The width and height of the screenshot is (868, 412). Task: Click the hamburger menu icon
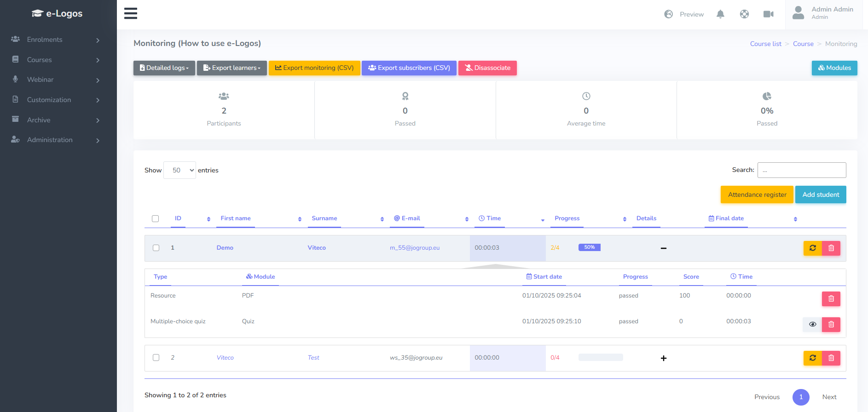click(131, 13)
